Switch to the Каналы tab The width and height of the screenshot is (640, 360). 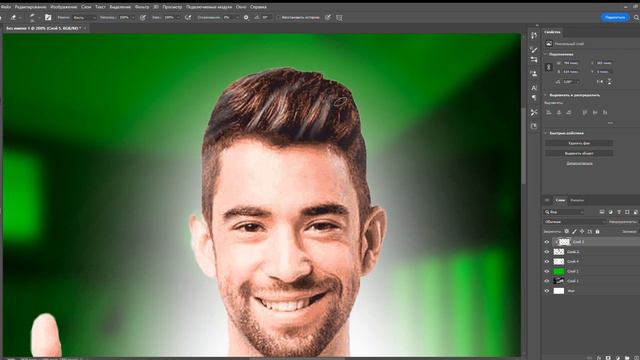tap(577, 200)
